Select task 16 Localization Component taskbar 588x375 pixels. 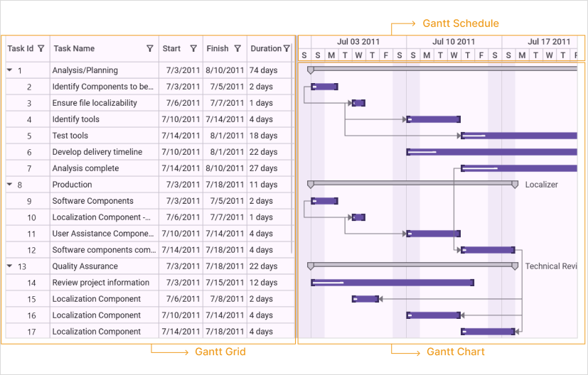(x=434, y=315)
